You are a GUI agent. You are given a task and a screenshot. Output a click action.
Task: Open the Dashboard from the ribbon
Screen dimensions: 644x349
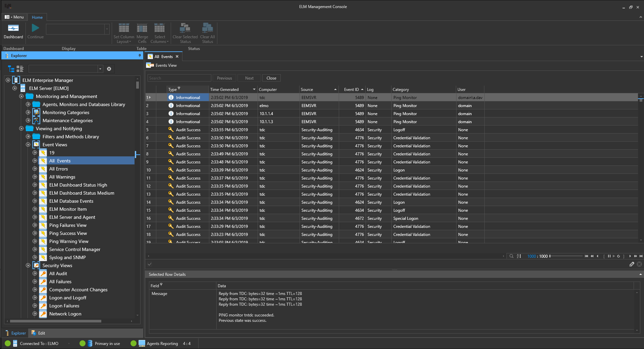pyautogui.click(x=13, y=32)
